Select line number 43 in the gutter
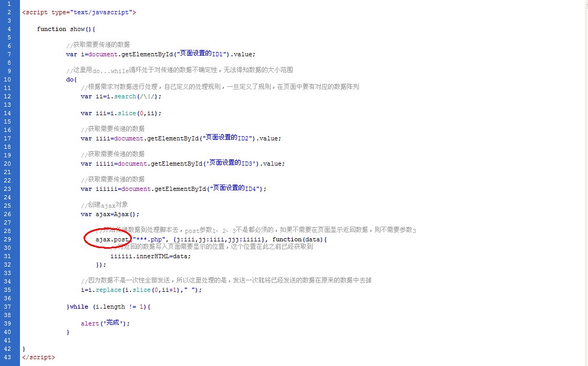This screenshot has width=588, height=366. click(x=8, y=357)
